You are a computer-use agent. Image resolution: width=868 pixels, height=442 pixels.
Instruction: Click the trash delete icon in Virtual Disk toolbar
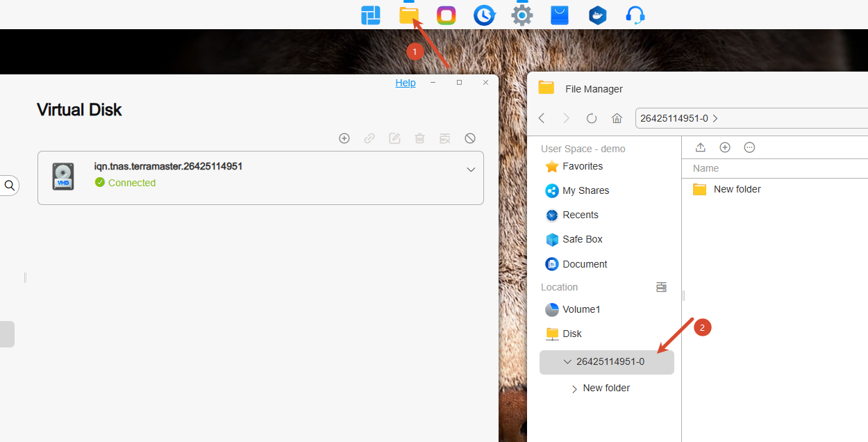(x=419, y=138)
